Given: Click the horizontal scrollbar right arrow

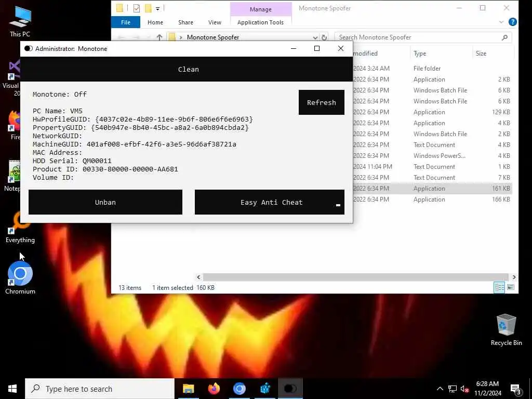Looking at the screenshot, I should [x=514, y=277].
